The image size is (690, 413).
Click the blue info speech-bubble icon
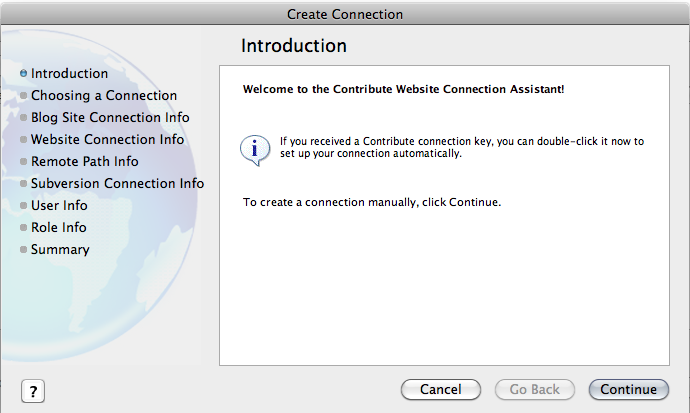255,150
